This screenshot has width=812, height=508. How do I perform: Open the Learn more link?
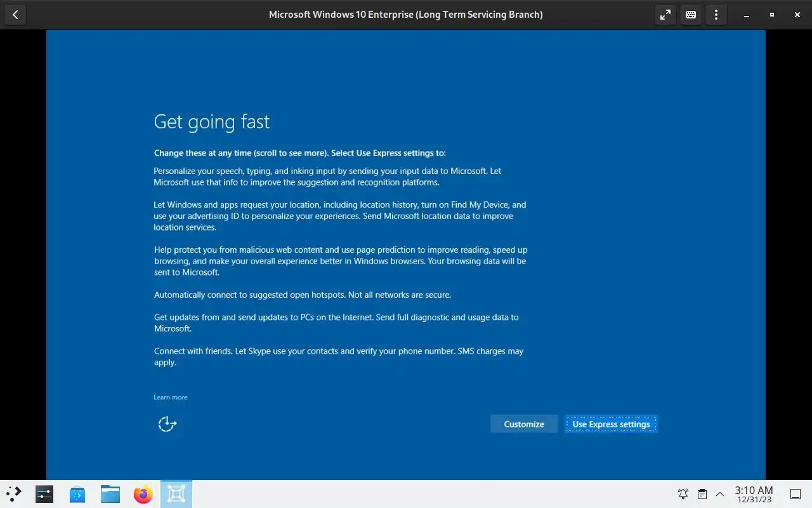coord(171,398)
